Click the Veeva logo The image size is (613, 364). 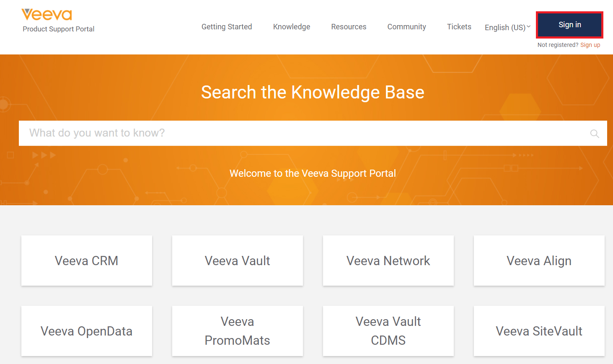(x=47, y=15)
